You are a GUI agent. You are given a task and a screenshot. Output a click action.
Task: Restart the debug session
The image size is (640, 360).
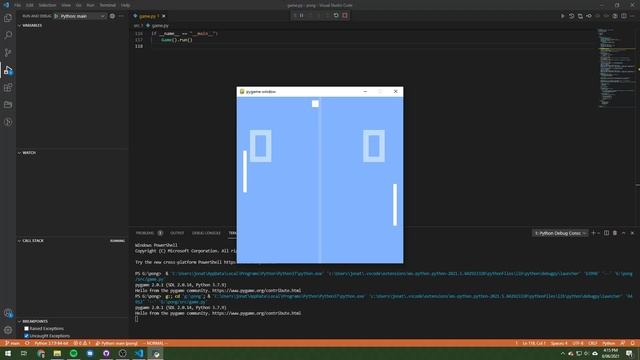[336, 16]
